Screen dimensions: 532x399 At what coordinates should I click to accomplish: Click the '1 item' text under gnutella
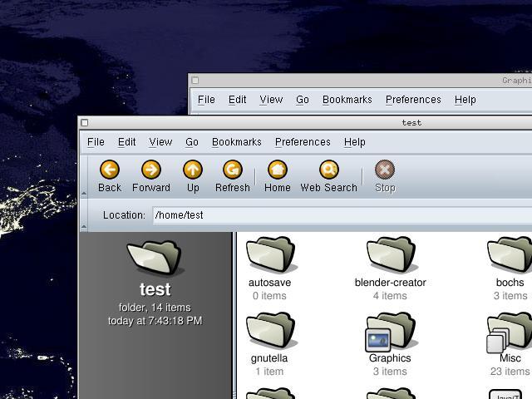(269, 372)
